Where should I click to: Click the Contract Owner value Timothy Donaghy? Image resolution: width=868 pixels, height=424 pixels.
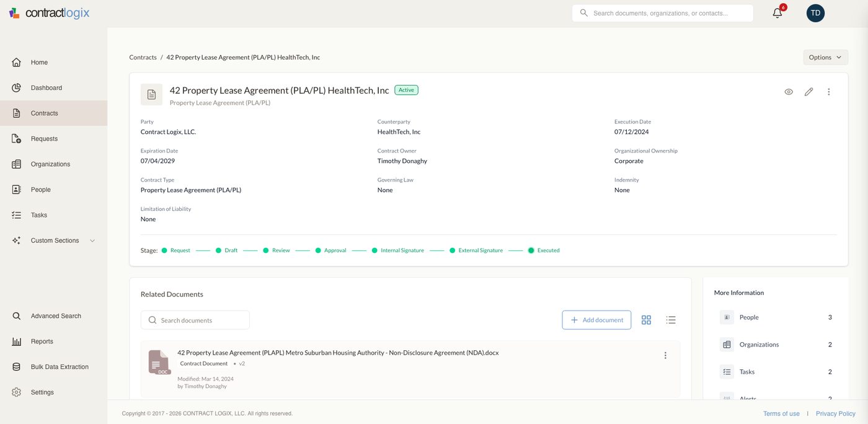point(402,161)
